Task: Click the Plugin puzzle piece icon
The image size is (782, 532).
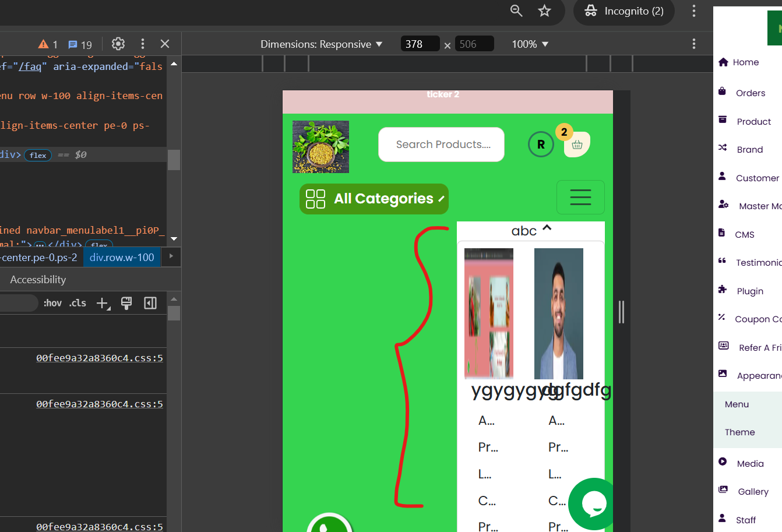Action: (x=723, y=289)
